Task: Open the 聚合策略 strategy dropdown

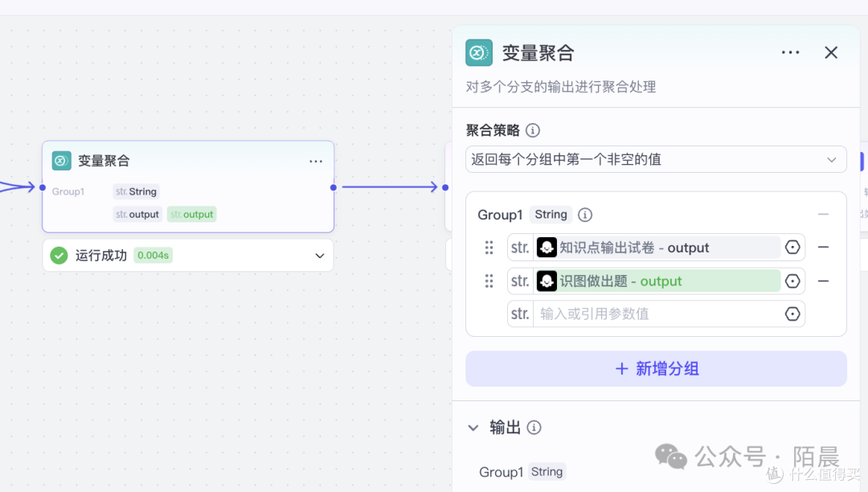Action: coord(656,159)
